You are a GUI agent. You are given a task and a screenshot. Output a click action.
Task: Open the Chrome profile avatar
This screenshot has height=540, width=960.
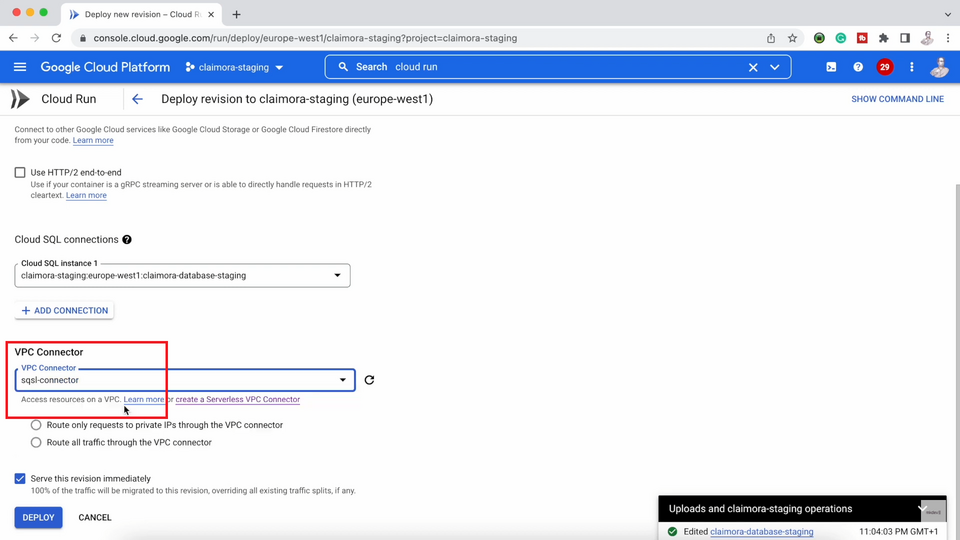(x=927, y=38)
